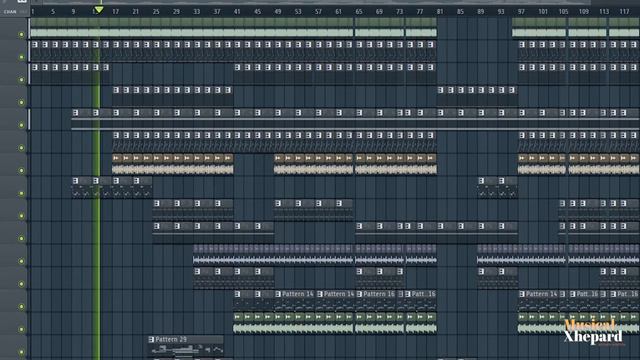Select top green audio clip starting at bar 97
The image size is (640, 360).
[x=539, y=28]
